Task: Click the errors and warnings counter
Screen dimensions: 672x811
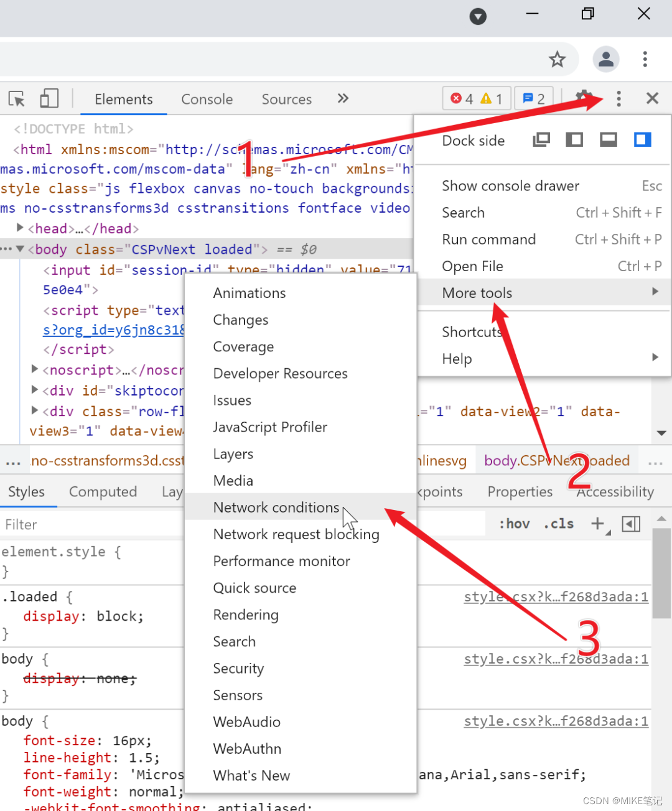Action: [x=477, y=98]
